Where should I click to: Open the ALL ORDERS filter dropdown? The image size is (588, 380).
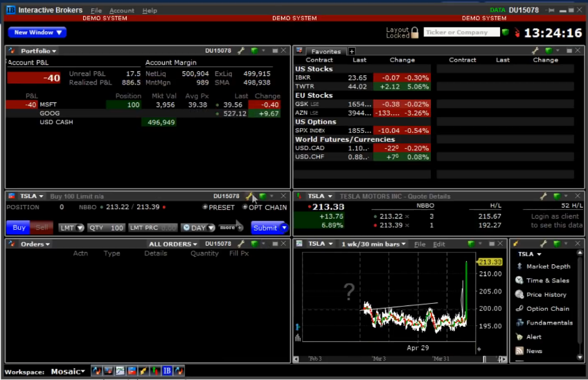[173, 244]
